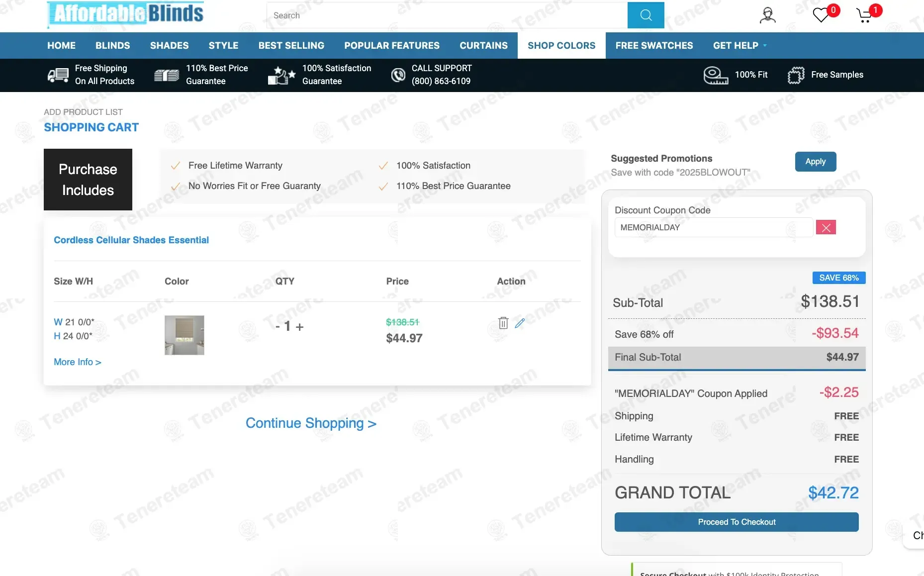Screen dimensions: 924x576
Task: Open the wishlist heart icon
Action: pos(821,15)
